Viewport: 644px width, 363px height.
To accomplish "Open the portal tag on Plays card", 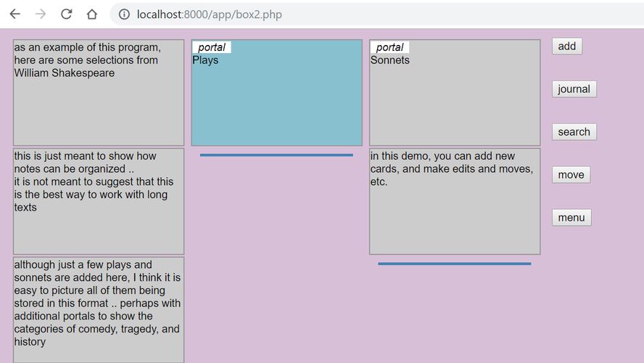I will click(x=212, y=47).
